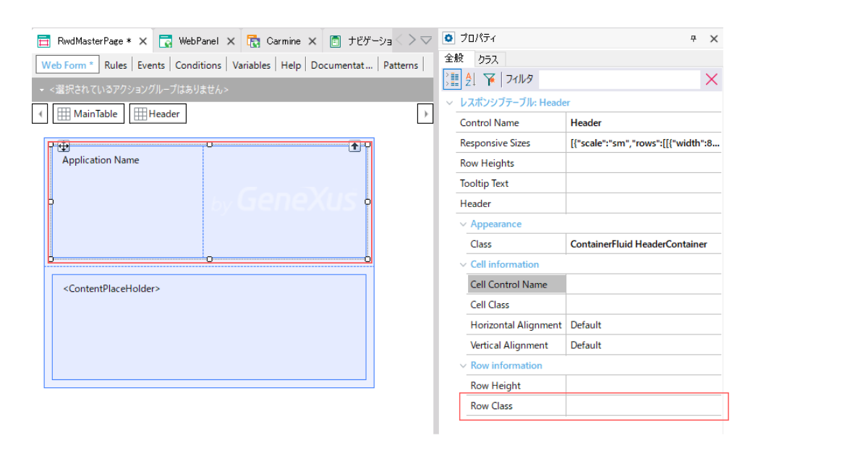The height and width of the screenshot is (459, 868).
Task: Click the Row Height value field
Action: click(644, 386)
